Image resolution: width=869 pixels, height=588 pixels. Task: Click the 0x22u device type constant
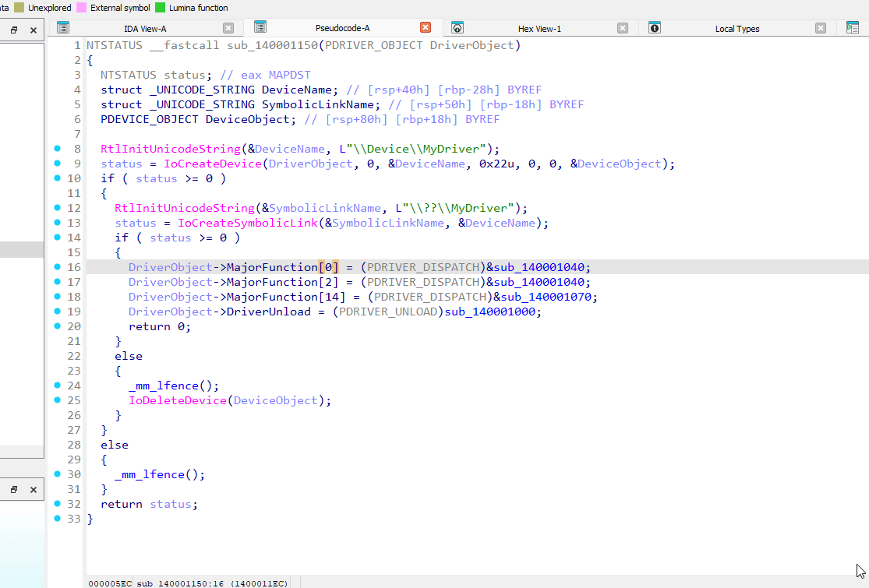[x=496, y=164]
